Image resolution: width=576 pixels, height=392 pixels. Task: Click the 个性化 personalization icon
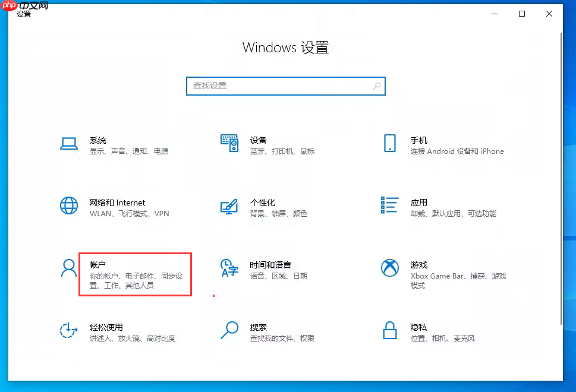[x=229, y=207]
